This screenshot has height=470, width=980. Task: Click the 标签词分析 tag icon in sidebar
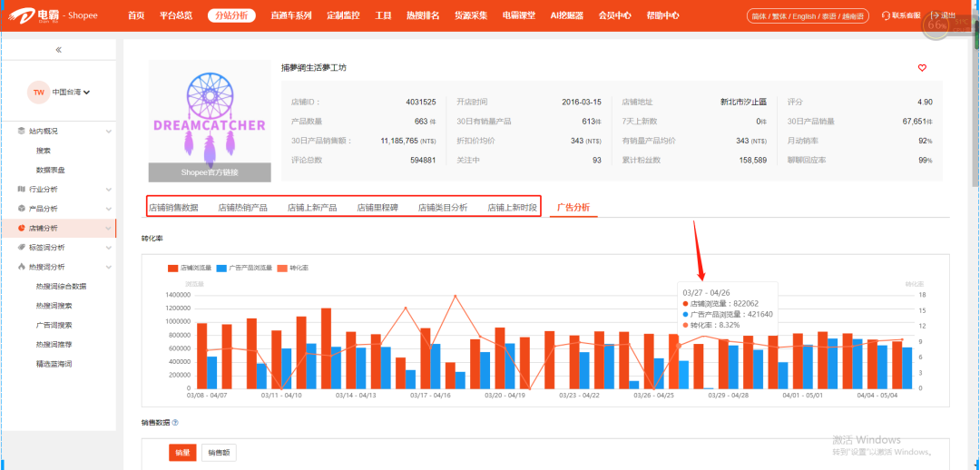pyautogui.click(x=22, y=247)
